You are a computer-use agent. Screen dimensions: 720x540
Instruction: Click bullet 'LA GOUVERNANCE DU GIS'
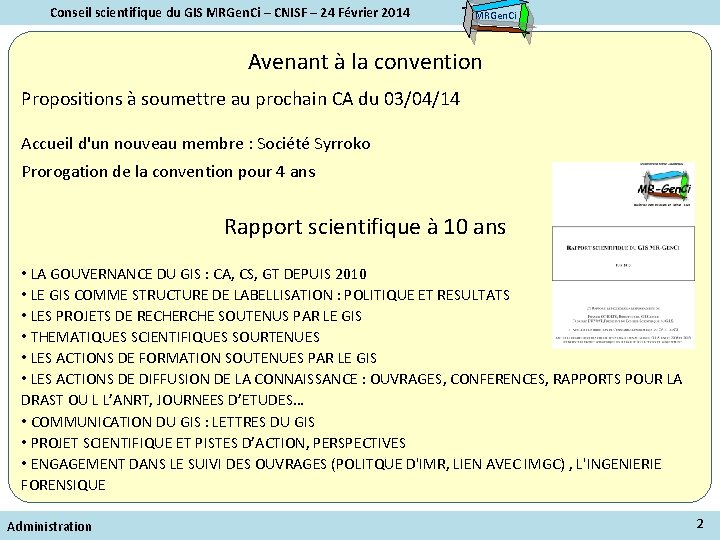click(x=194, y=274)
